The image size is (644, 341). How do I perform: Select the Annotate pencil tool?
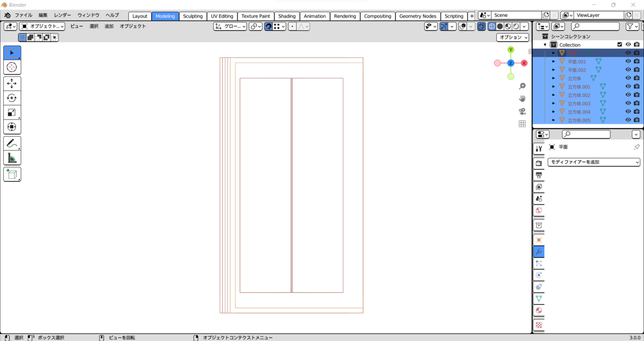point(12,143)
